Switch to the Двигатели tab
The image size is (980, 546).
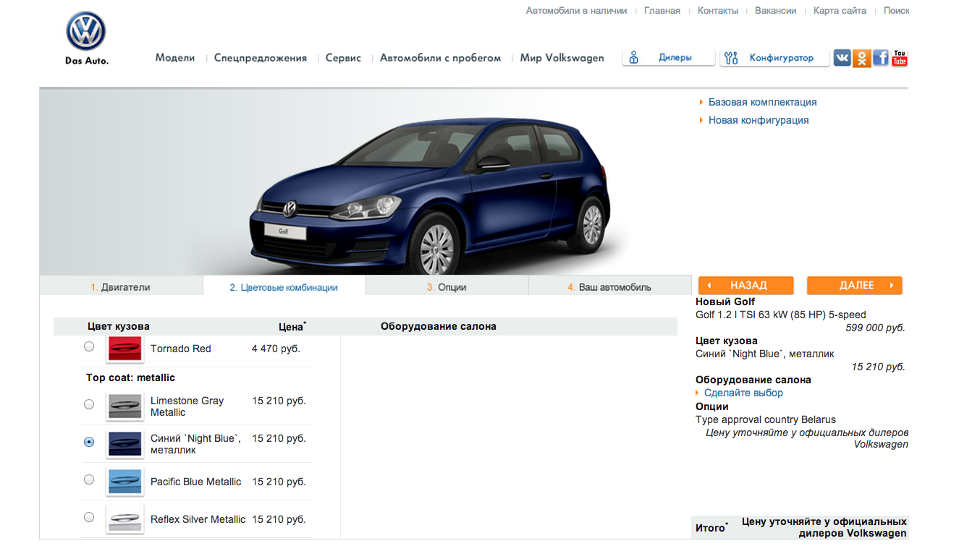point(121,286)
